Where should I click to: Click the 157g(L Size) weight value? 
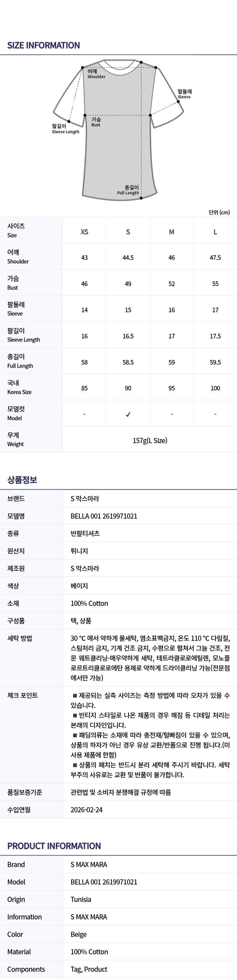point(150,441)
